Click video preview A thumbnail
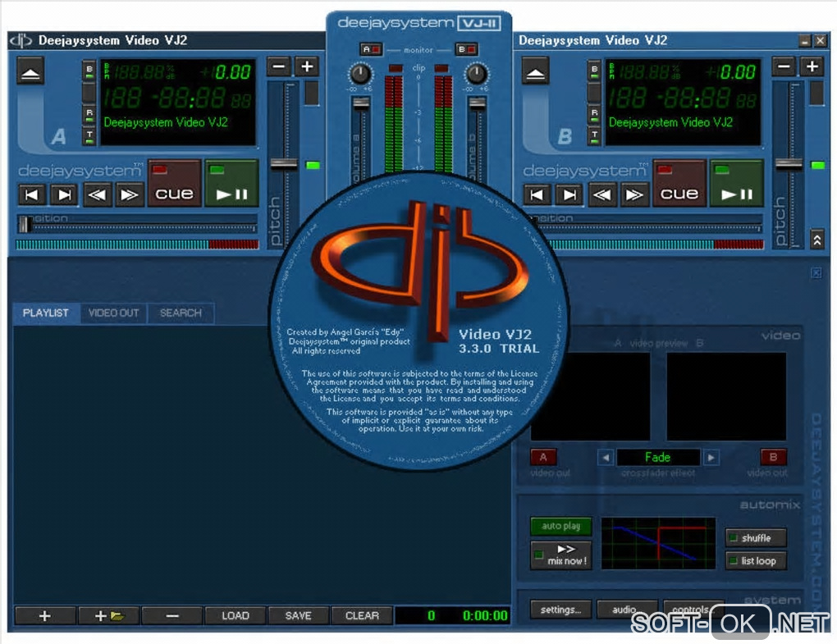 point(590,396)
